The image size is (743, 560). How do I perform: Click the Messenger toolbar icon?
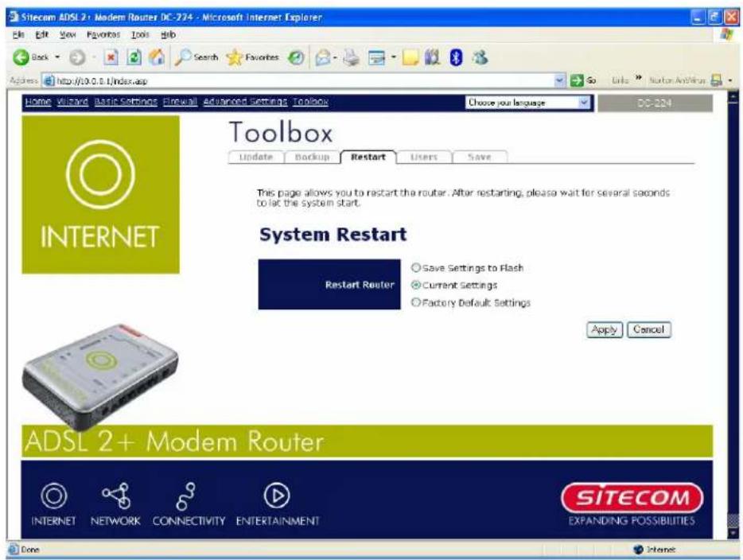pos(480,57)
